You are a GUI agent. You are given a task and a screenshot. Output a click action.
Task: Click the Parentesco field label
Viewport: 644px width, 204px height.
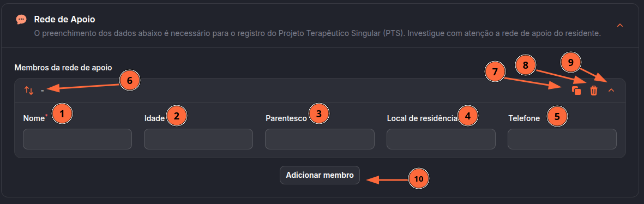tap(286, 118)
